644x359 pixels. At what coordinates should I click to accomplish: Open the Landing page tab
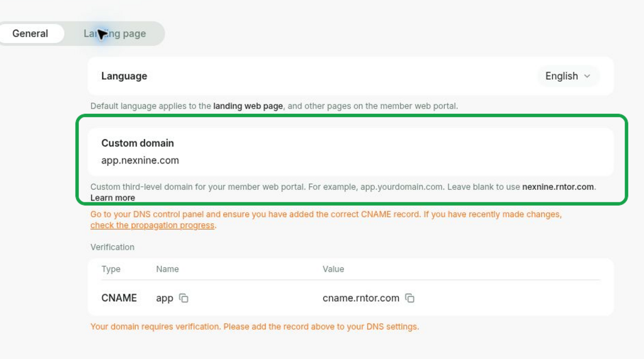(x=114, y=34)
